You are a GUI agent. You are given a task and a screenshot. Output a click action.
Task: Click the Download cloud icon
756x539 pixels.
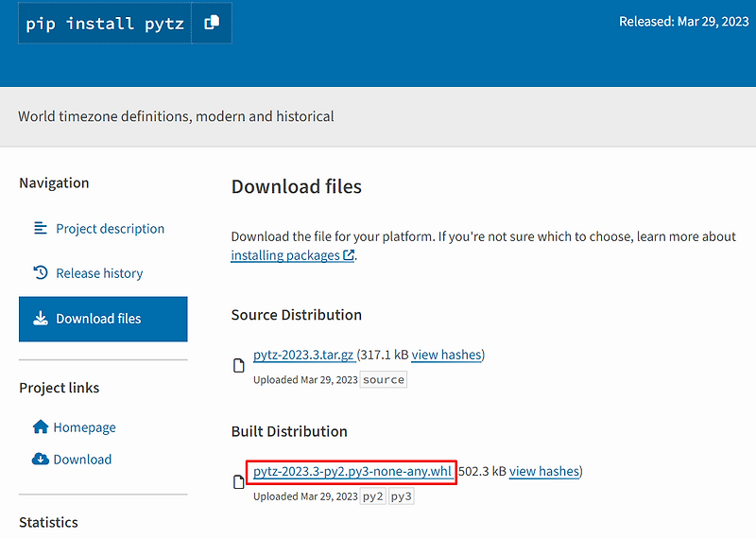coord(41,460)
